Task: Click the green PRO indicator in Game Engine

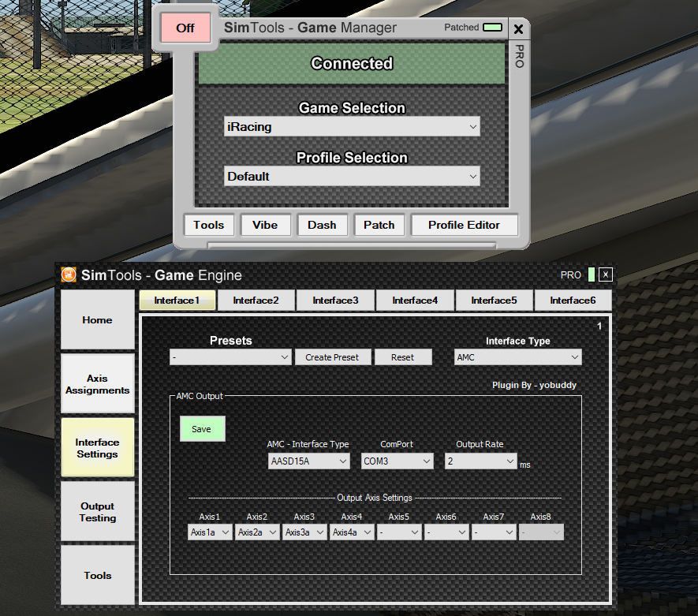Action: tap(592, 274)
